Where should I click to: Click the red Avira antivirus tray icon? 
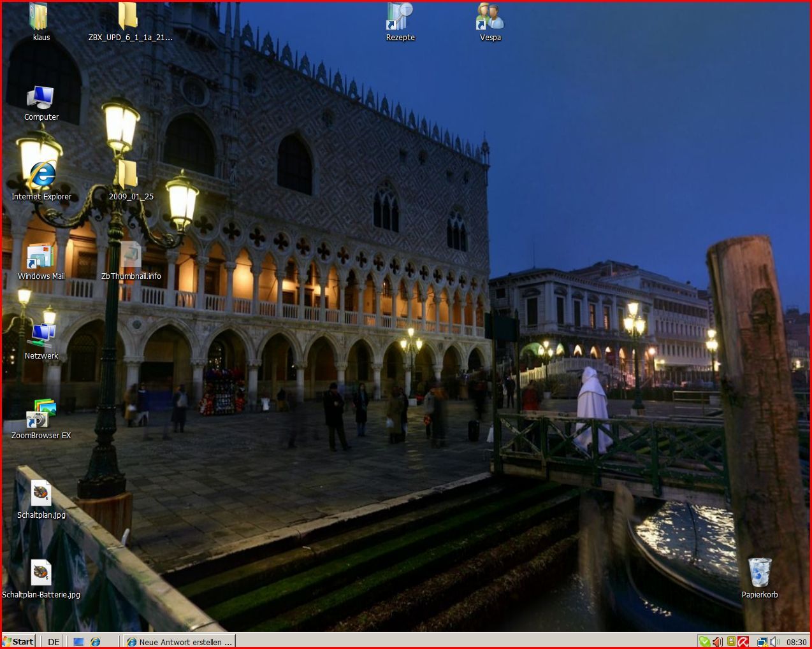743,641
